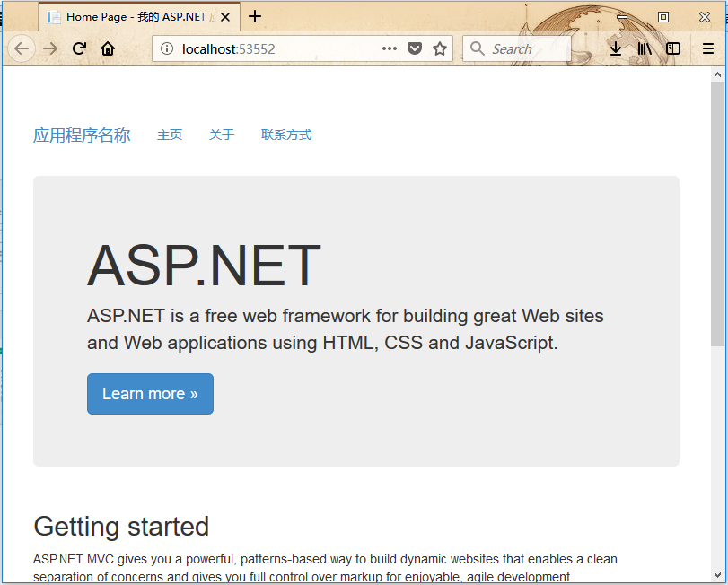Open the Library icon
The image size is (728, 585).
pyautogui.click(x=645, y=48)
